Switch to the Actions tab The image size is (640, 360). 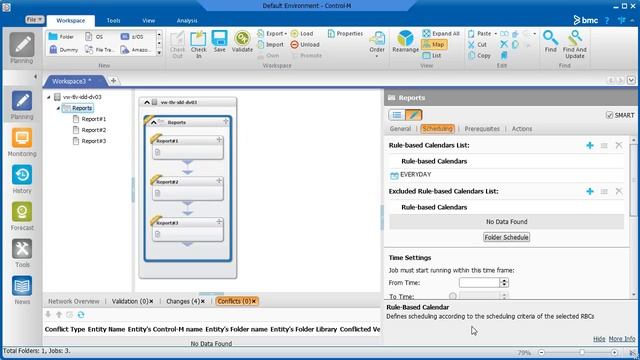pyautogui.click(x=522, y=129)
